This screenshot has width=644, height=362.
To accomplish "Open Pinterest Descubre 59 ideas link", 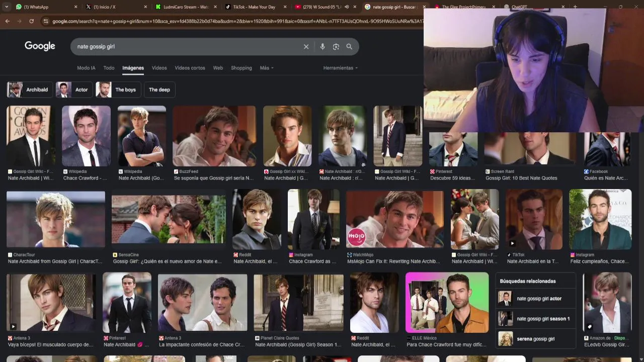I will [452, 178].
